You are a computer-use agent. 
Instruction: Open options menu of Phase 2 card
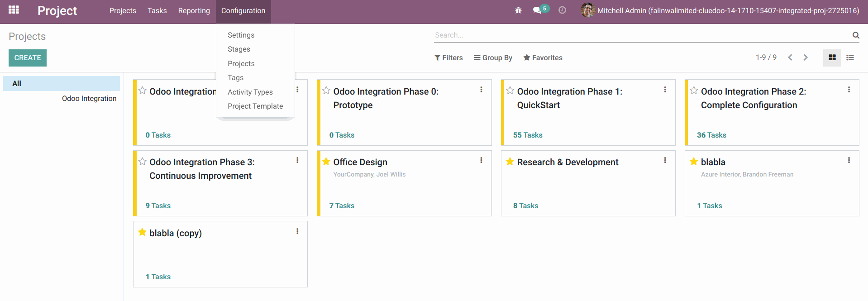[x=849, y=90]
